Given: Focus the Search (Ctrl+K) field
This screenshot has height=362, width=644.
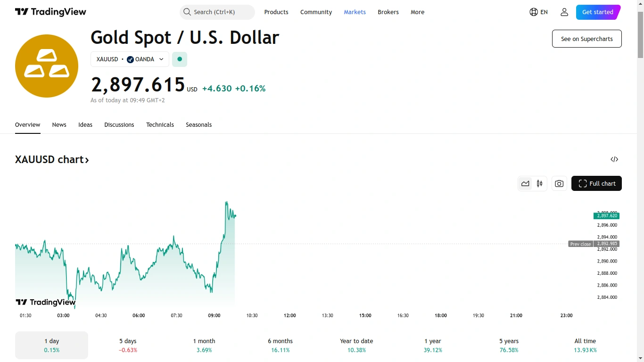Looking at the screenshot, I should click(221, 12).
